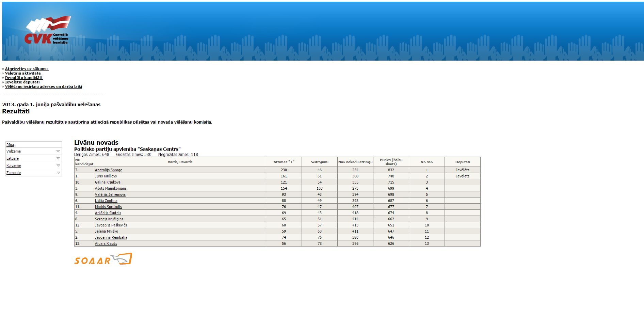Click candidate Juris Kirillovs' name
644x316 pixels.
tap(106, 176)
